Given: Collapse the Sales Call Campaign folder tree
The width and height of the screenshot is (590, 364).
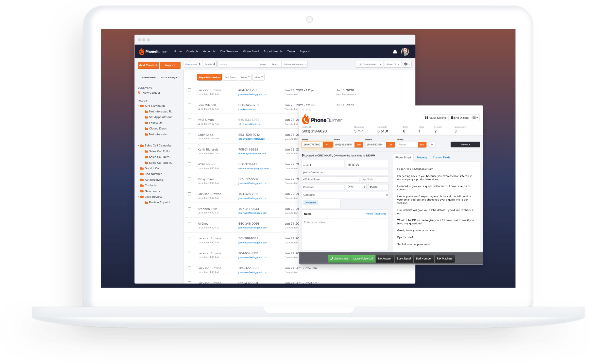Looking at the screenshot, I should coord(139,145).
